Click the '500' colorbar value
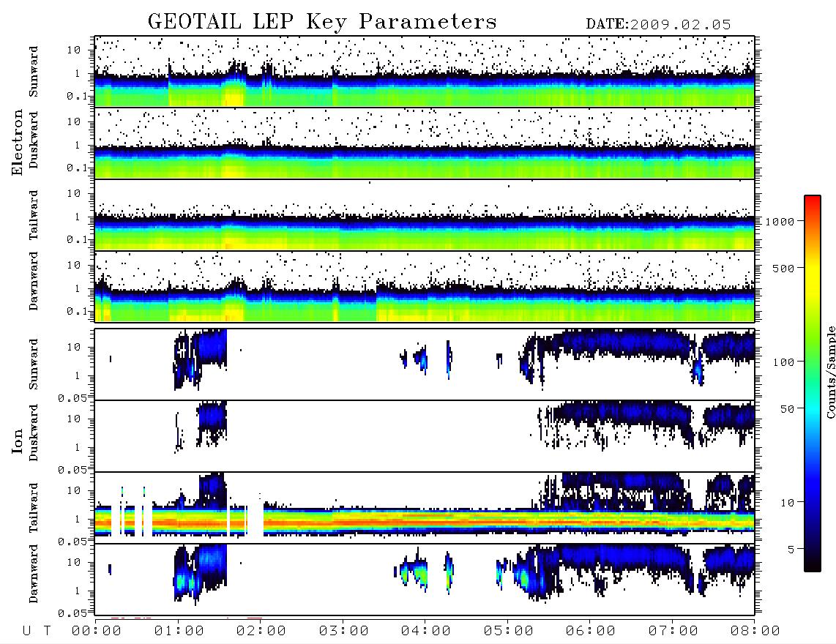The height and width of the screenshot is (644, 836). [784, 268]
